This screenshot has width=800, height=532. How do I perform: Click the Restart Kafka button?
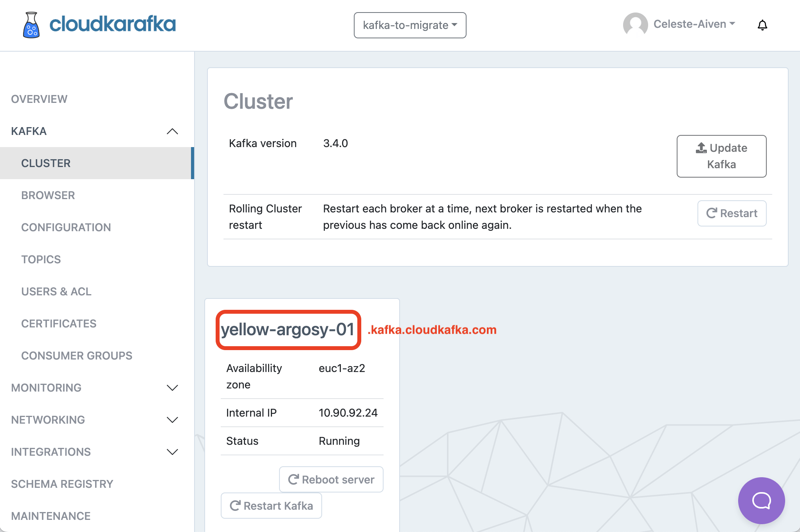click(x=271, y=505)
